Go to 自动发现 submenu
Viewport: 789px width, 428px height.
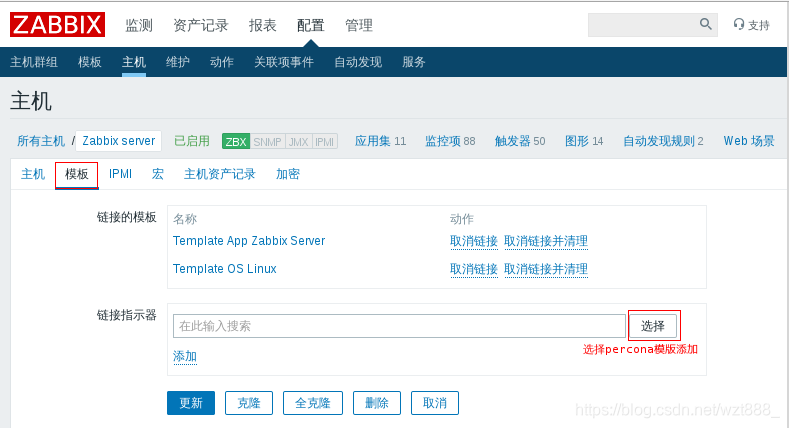click(358, 62)
